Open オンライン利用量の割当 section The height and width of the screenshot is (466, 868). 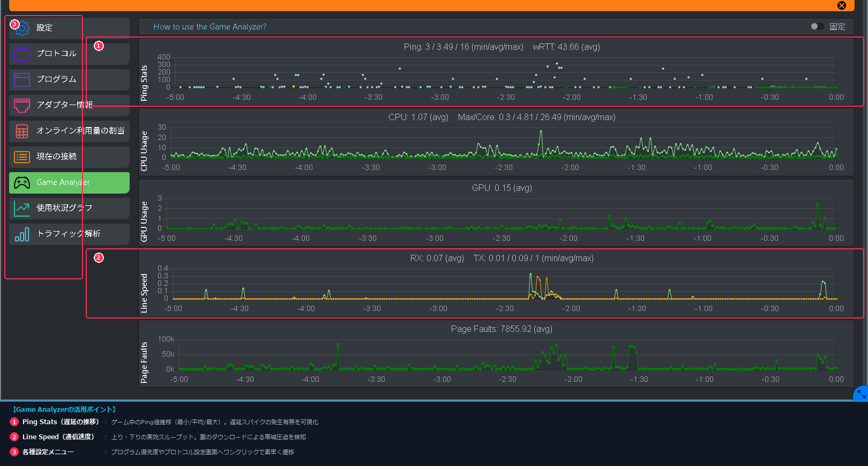(x=69, y=131)
